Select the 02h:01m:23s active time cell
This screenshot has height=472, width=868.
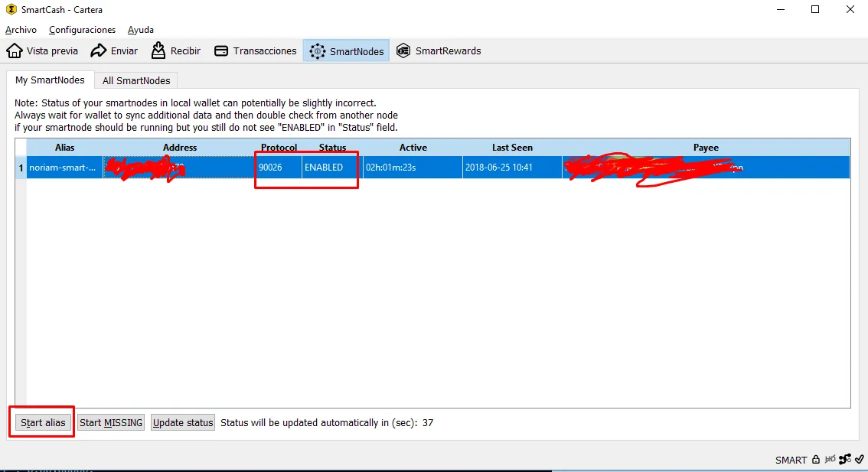pyautogui.click(x=413, y=167)
